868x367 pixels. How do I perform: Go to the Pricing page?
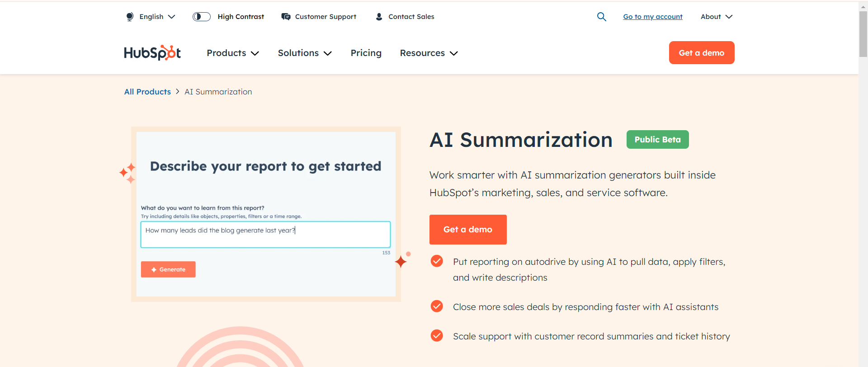(366, 53)
